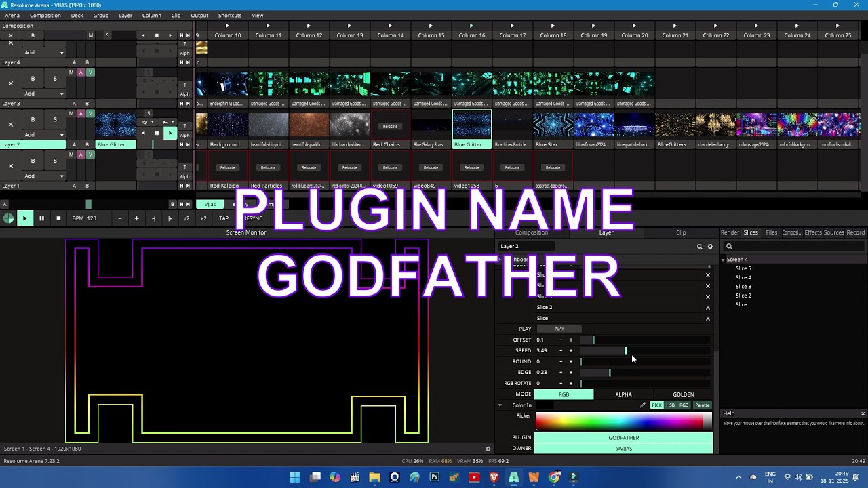Screen dimensions: 868x488
Task: Open the color Palette button
Action: tap(702, 405)
